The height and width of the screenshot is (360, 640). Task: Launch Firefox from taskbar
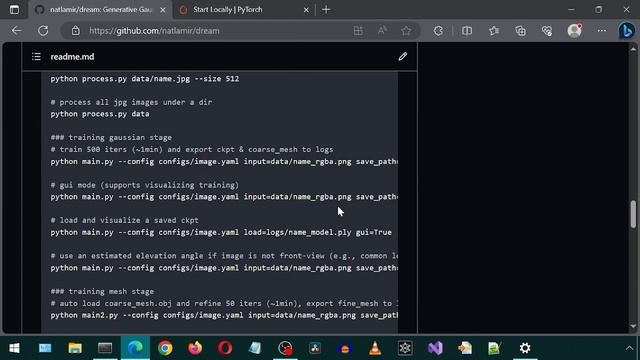pos(195,348)
